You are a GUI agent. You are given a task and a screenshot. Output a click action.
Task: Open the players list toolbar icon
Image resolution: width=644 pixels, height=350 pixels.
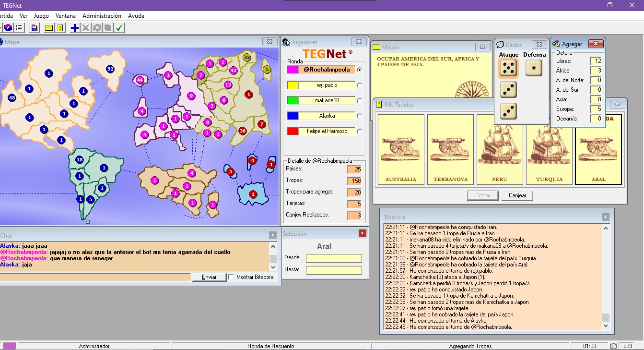click(19, 28)
